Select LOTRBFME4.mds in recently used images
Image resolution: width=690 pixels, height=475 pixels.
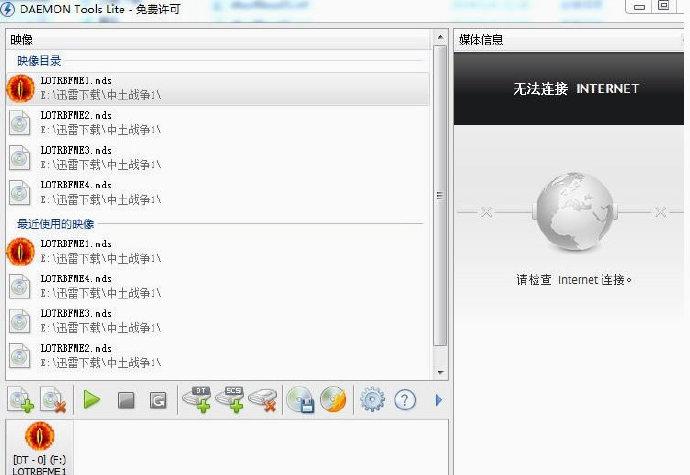click(x=217, y=286)
